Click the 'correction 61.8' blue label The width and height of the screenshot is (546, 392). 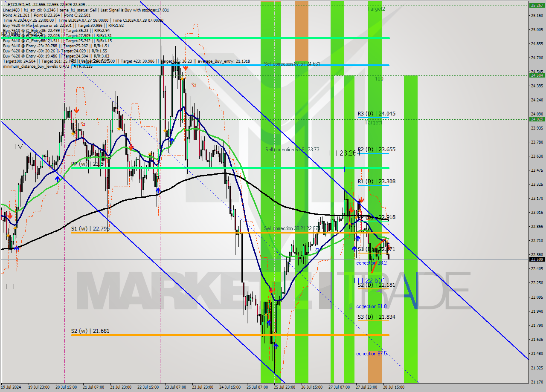tap(371, 306)
